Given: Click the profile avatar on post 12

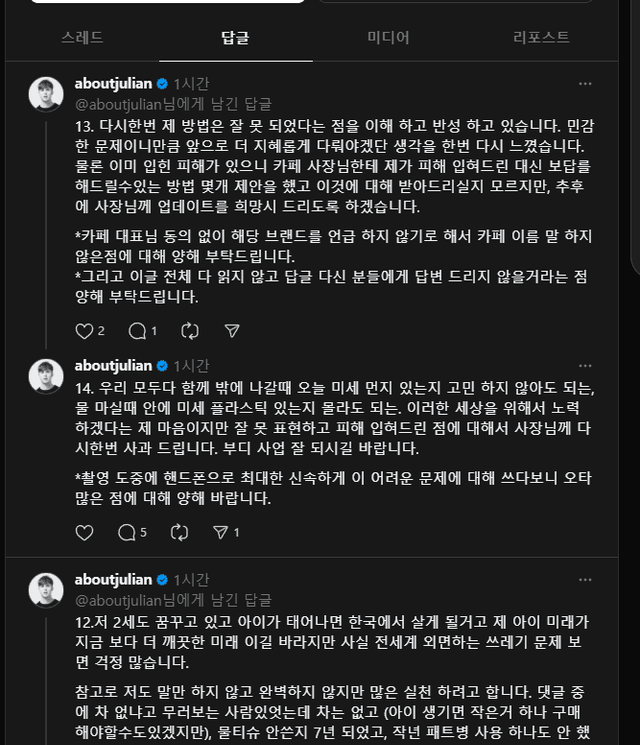Looking at the screenshot, I should (46, 589).
